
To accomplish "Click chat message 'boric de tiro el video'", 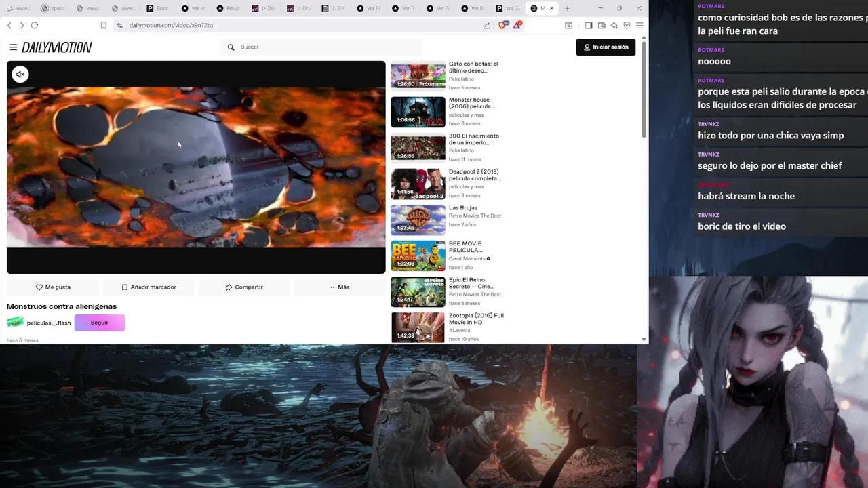I will point(742,226).
